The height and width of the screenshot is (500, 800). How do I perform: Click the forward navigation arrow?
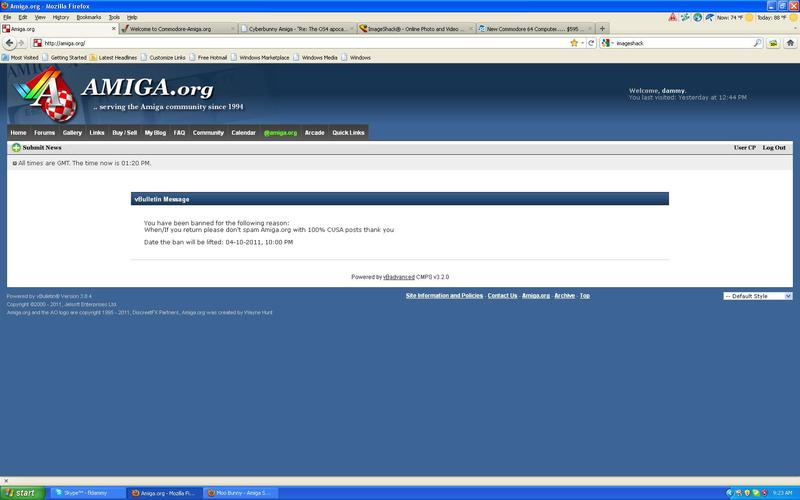click(x=21, y=43)
